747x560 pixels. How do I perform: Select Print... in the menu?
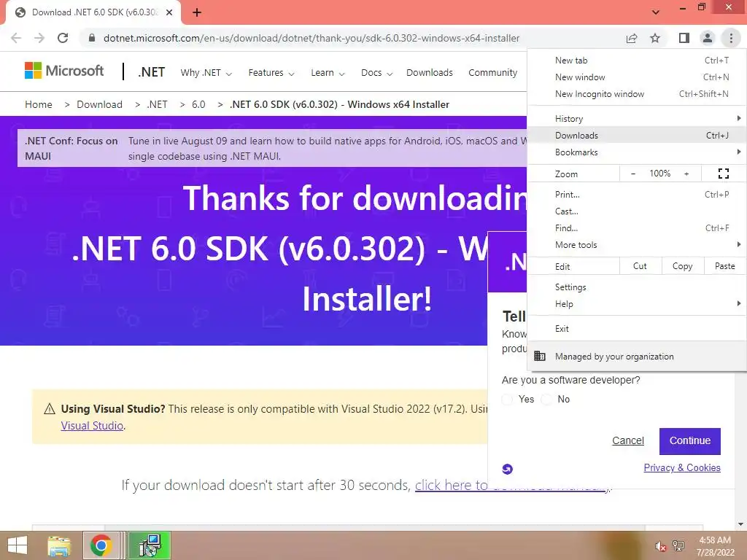tap(637, 194)
